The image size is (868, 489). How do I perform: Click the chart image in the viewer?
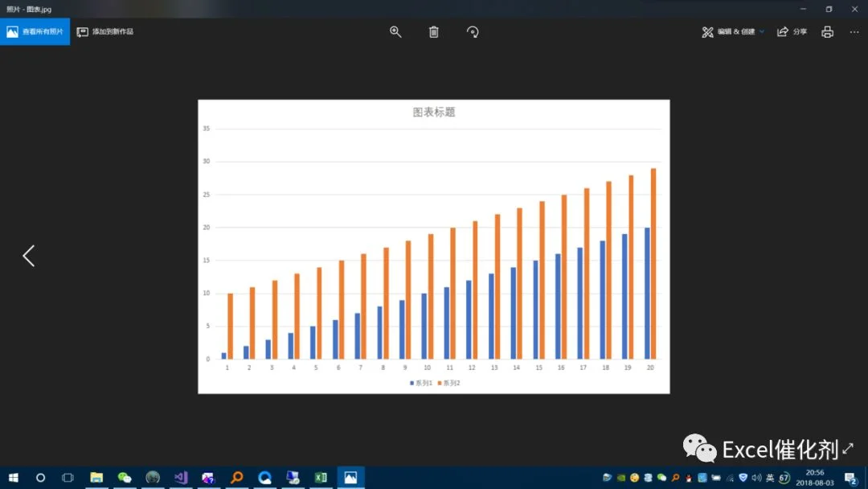tap(434, 247)
